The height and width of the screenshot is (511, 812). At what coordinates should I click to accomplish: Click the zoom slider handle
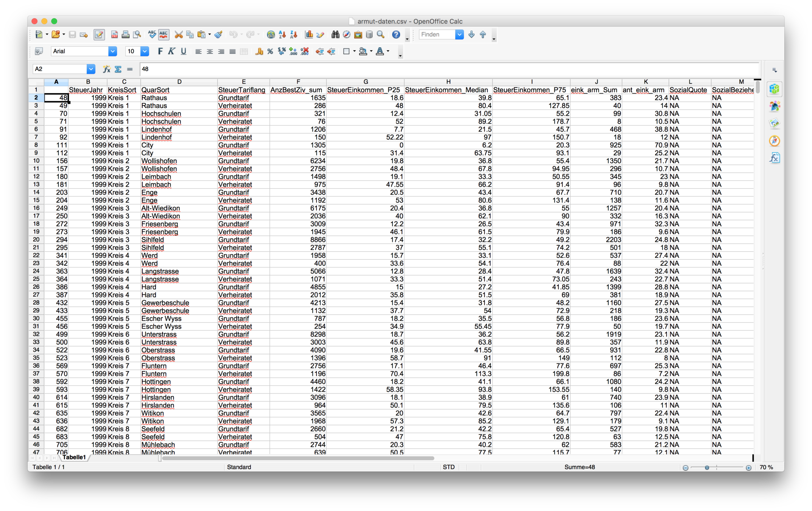click(x=707, y=467)
